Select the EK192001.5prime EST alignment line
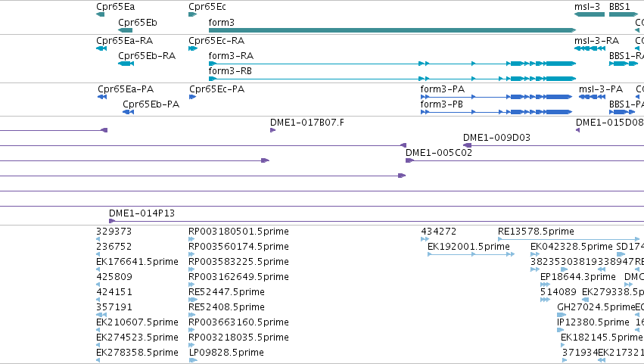The width and height of the screenshot is (644, 364). pos(471,254)
